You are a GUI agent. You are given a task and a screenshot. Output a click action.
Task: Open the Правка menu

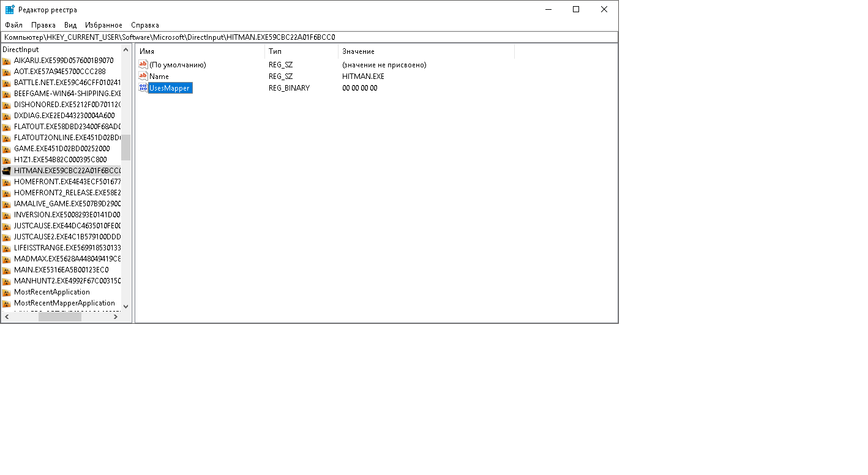tap(43, 25)
